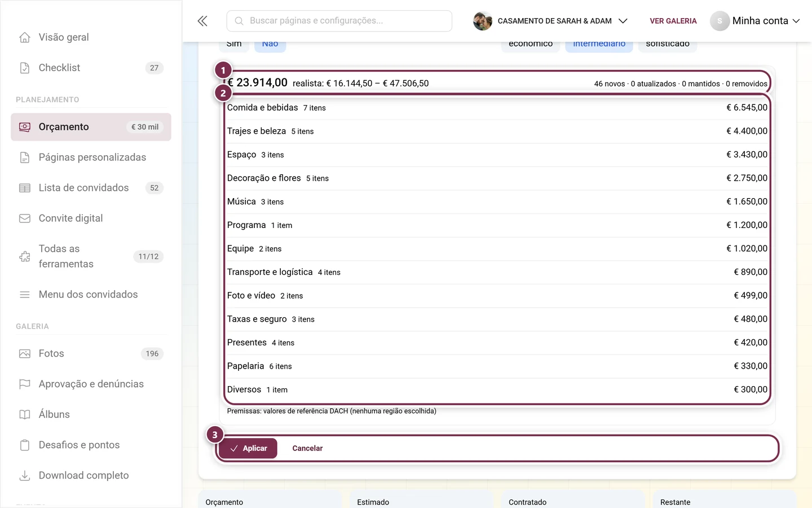
Task: Click the Desafios e pontos clipboard icon
Action: tap(25, 445)
